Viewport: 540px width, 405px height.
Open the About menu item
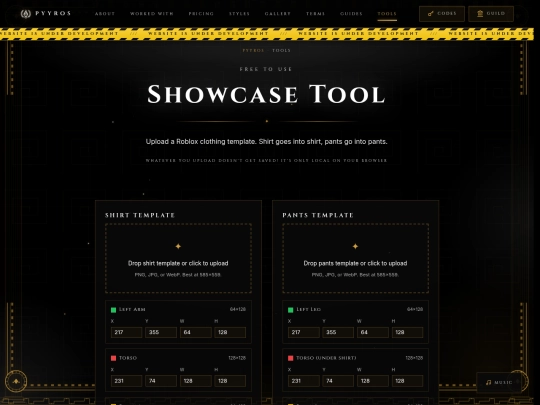[105, 14]
